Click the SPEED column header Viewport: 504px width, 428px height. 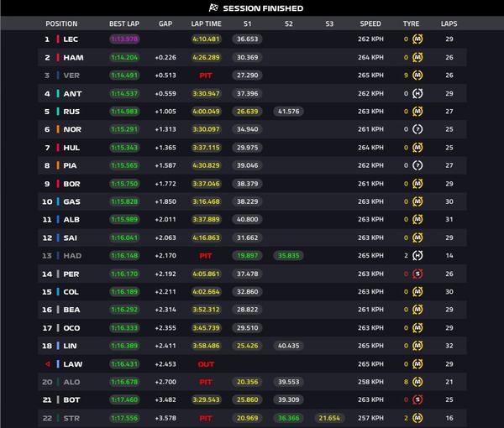click(370, 23)
